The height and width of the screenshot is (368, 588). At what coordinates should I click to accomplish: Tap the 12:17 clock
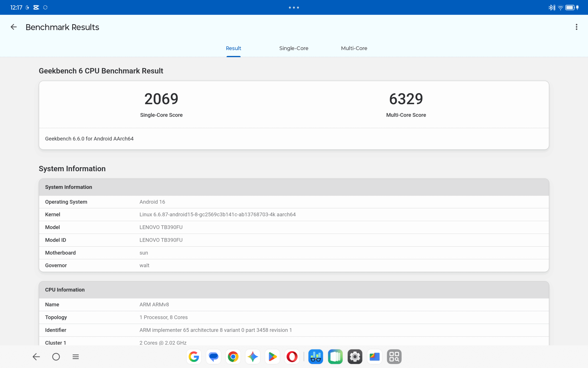coord(16,8)
